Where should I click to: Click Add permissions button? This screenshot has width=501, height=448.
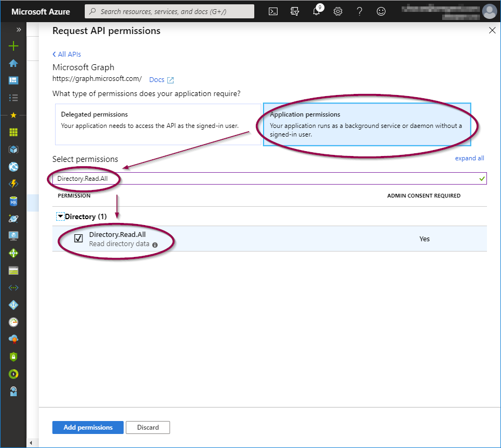pyautogui.click(x=88, y=427)
